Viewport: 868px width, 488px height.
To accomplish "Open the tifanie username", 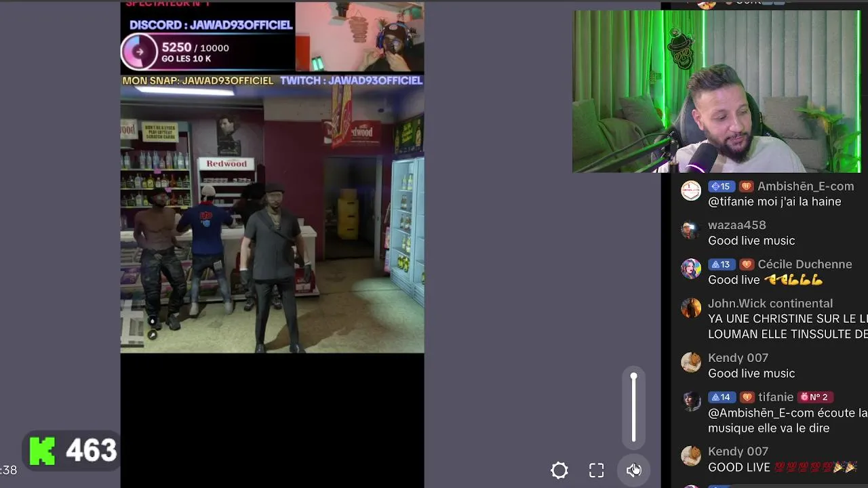I will [x=776, y=397].
